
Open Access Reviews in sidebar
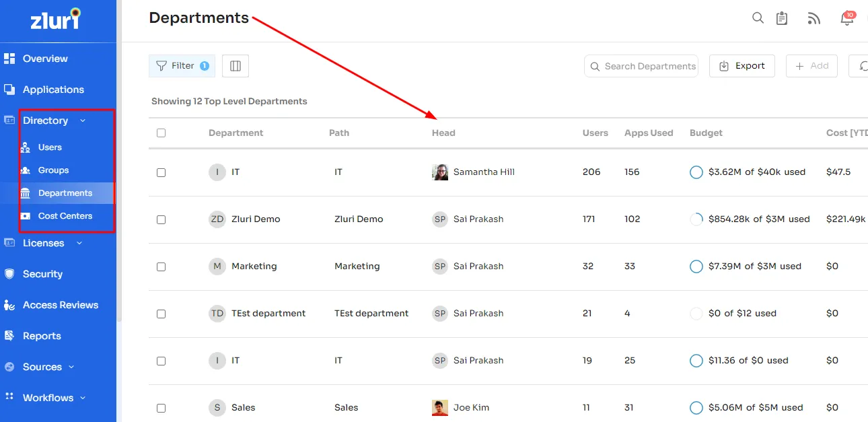pos(61,305)
